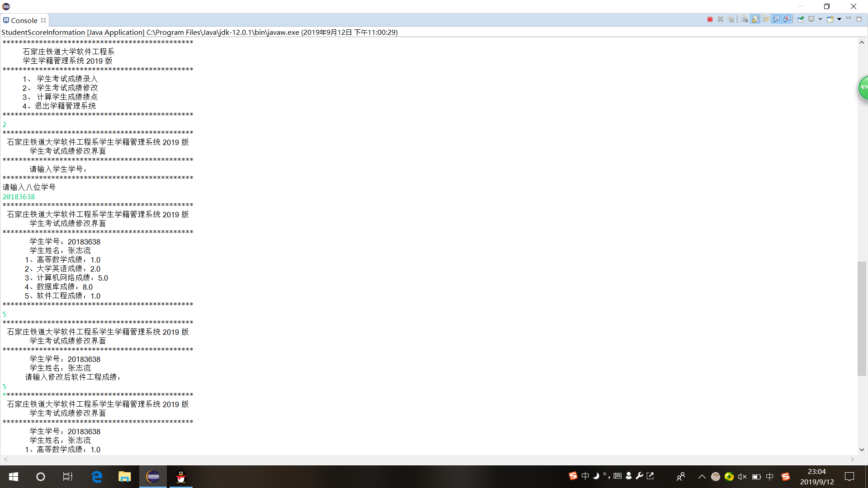
Task: Open Microsoft Edge from taskbar
Action: [x=97, y=477]
